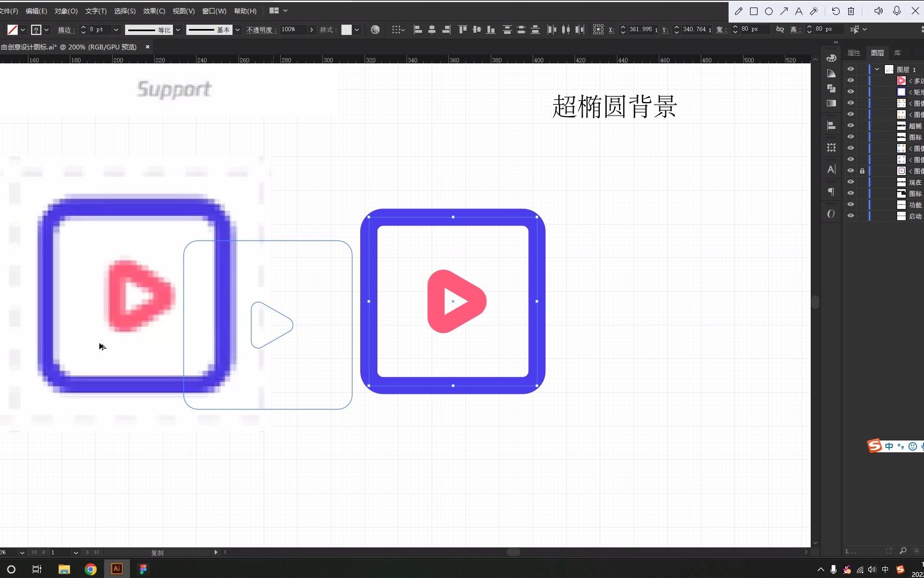Select the arrow annotation tool
This screenshot has width=924, height=578.
click(784, 11)
